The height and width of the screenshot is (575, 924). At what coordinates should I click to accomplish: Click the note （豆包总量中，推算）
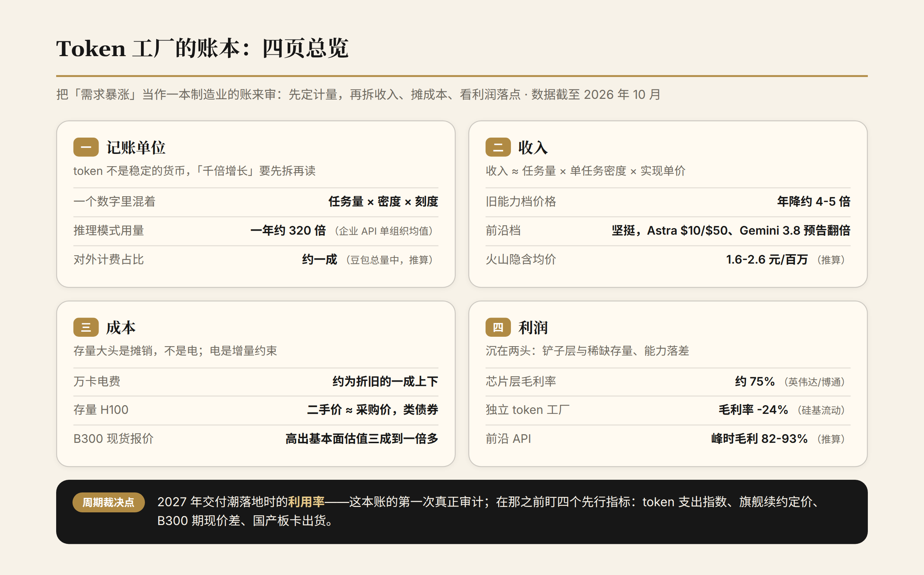(389, 260)
